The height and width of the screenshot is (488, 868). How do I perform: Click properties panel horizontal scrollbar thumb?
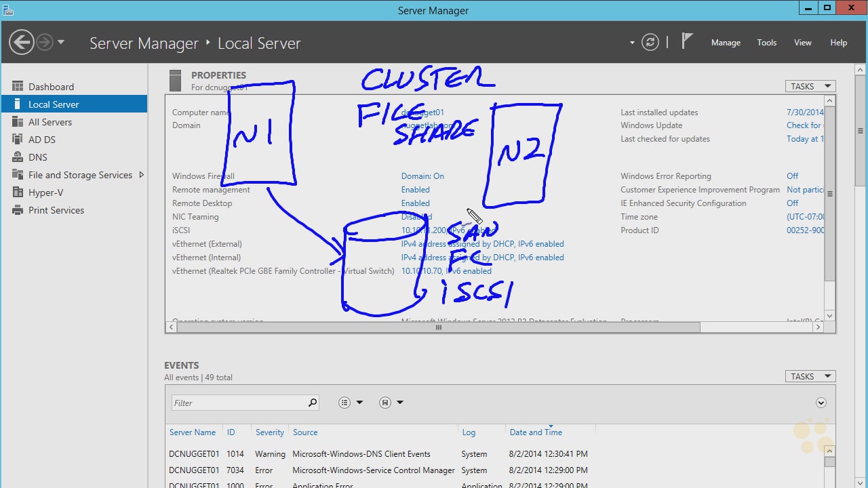tap(438, 327)
